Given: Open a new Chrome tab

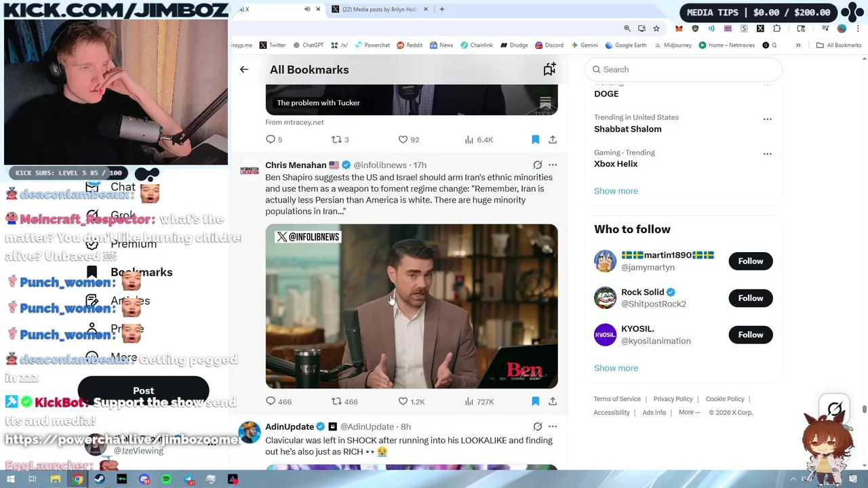Looking at the screenshot, I should click(442, 9).
